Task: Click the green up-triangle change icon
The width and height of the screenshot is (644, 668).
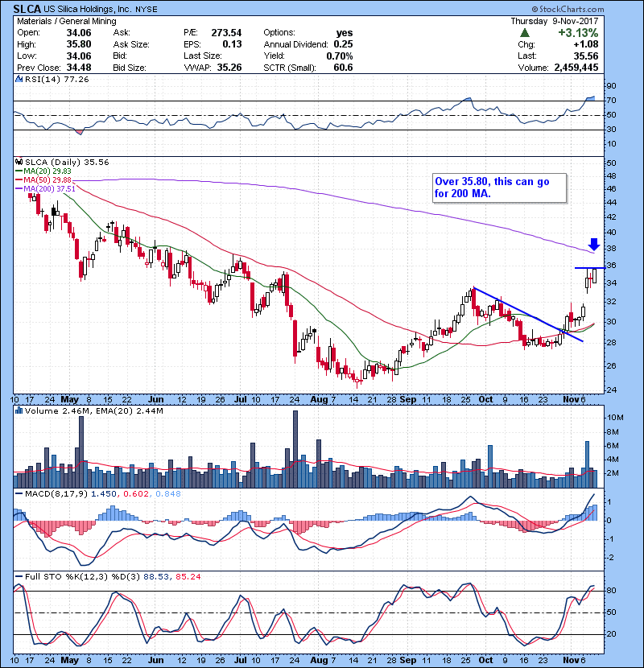Action: [x=525, y=33]
